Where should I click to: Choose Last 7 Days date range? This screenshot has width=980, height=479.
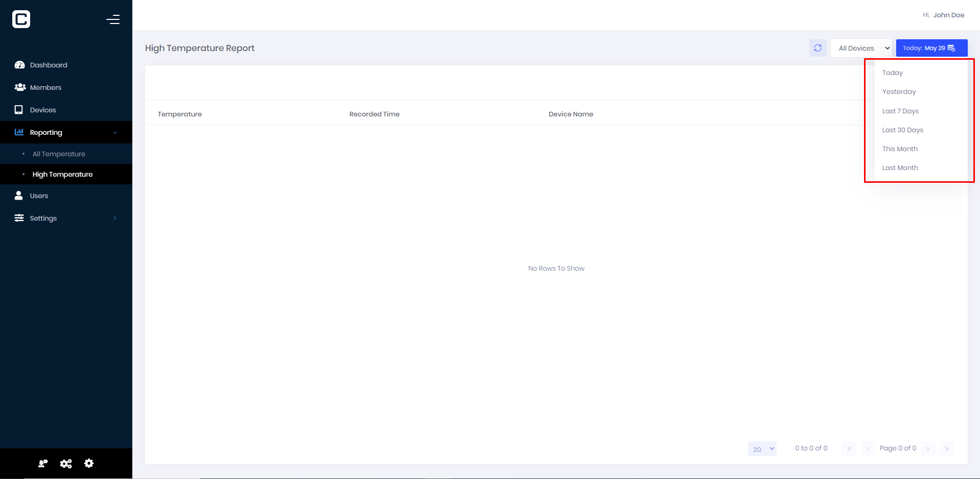pyautogui.click(x=900, y=111)
